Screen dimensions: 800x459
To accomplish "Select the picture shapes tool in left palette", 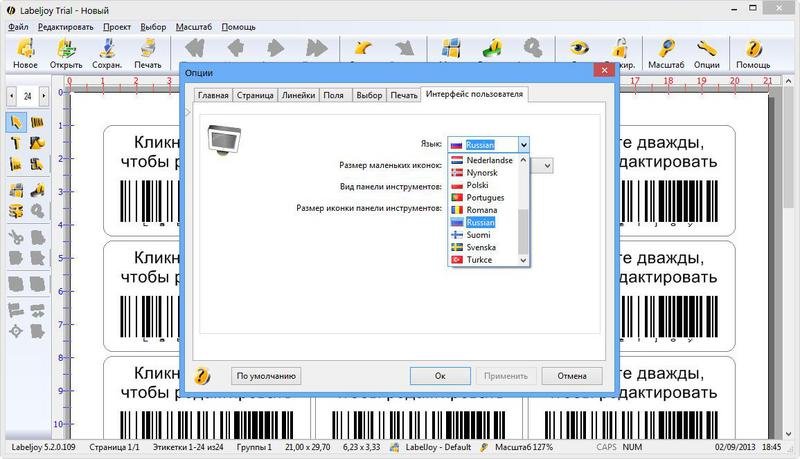I will 37,143.
